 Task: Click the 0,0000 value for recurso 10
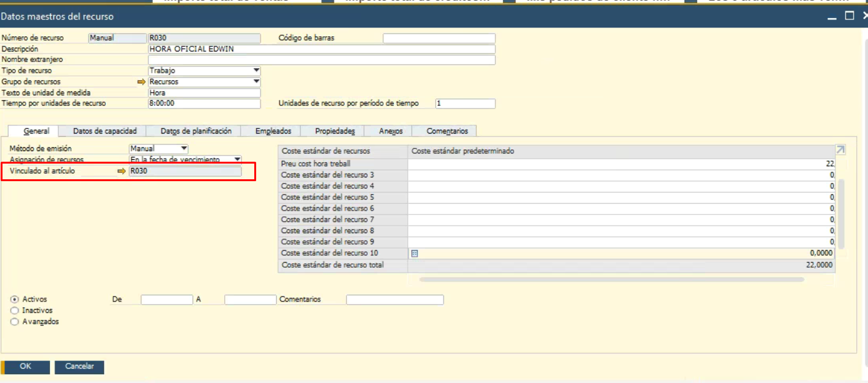[822, 253]
